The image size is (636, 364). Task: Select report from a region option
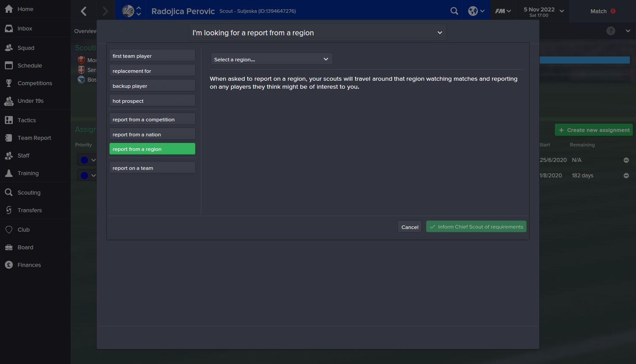tap(152, 149)
